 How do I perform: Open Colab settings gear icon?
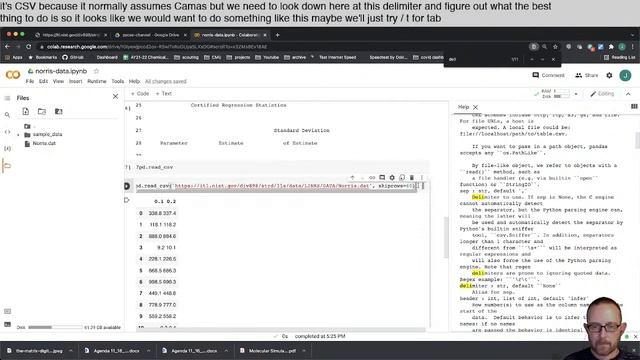click(x=609, y=76)
